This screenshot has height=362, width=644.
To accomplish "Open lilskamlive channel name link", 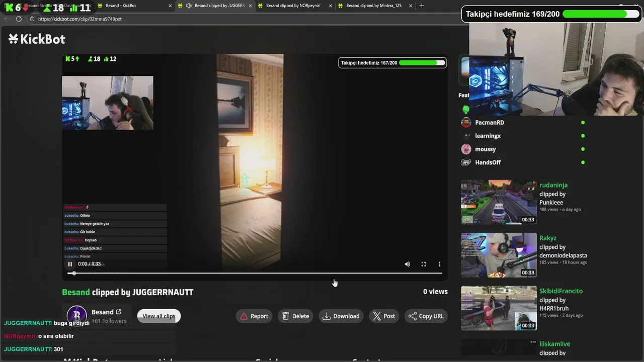I will click(554, 344).
